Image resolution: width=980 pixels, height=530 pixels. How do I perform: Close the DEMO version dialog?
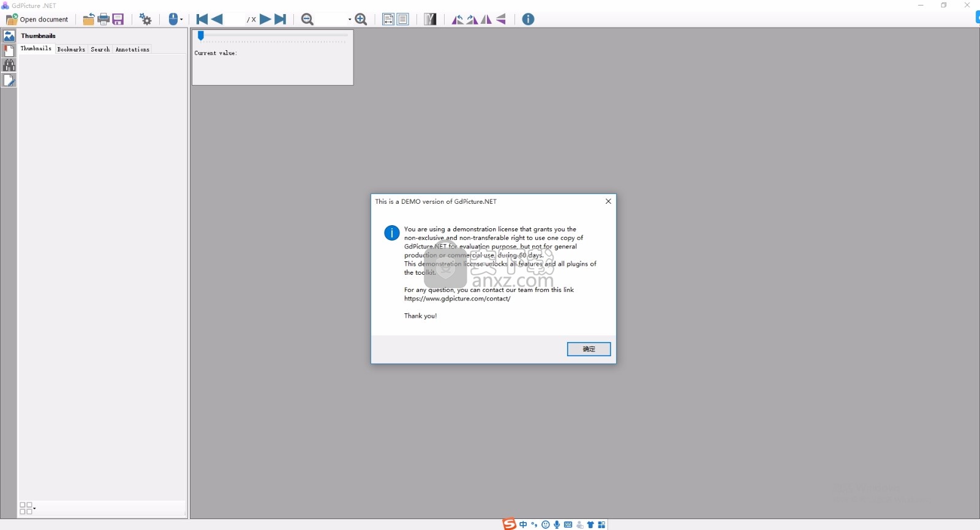coord(608,201)
